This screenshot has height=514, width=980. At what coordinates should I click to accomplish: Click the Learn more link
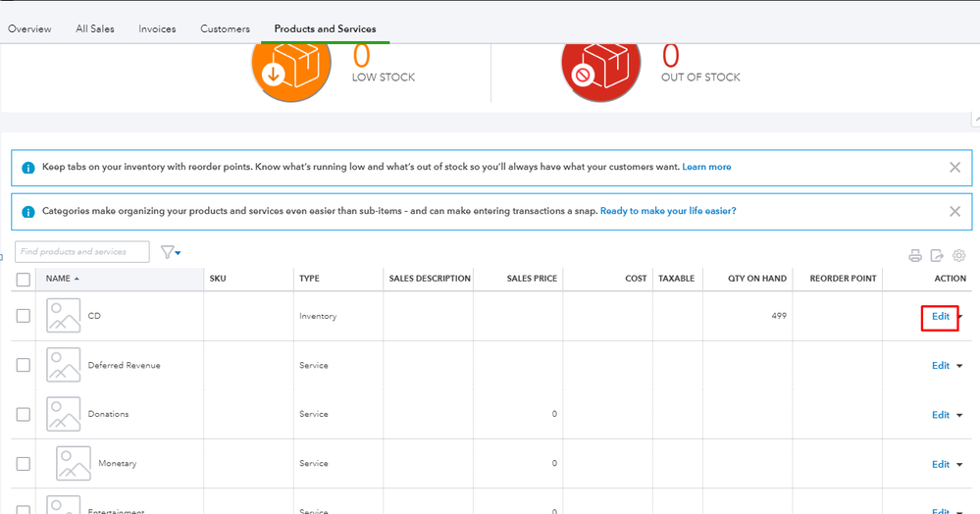706,167
